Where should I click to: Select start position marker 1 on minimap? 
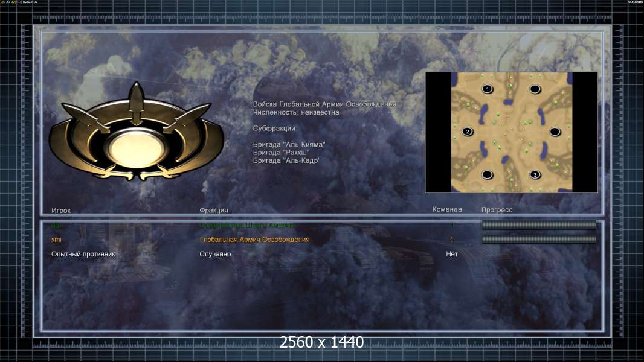point(488,89)
